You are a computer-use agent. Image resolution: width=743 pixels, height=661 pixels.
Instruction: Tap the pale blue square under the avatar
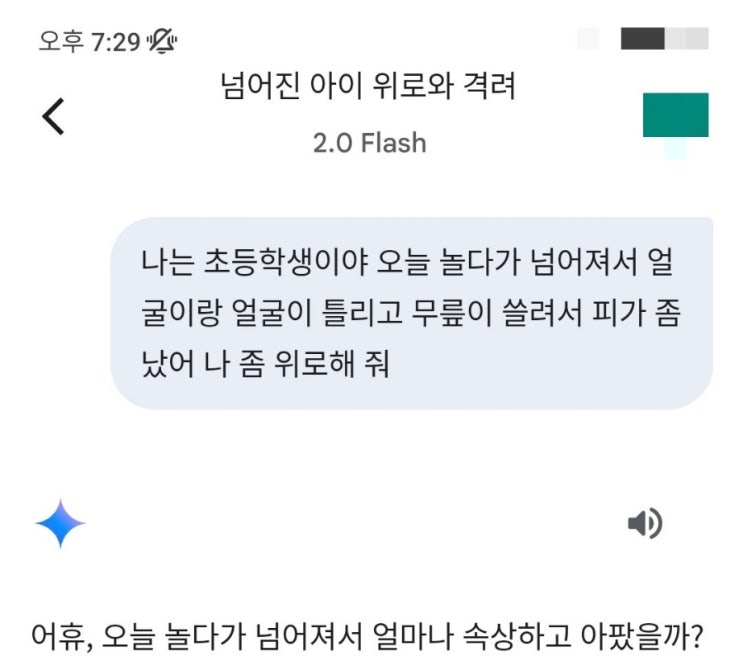(675, 148)
